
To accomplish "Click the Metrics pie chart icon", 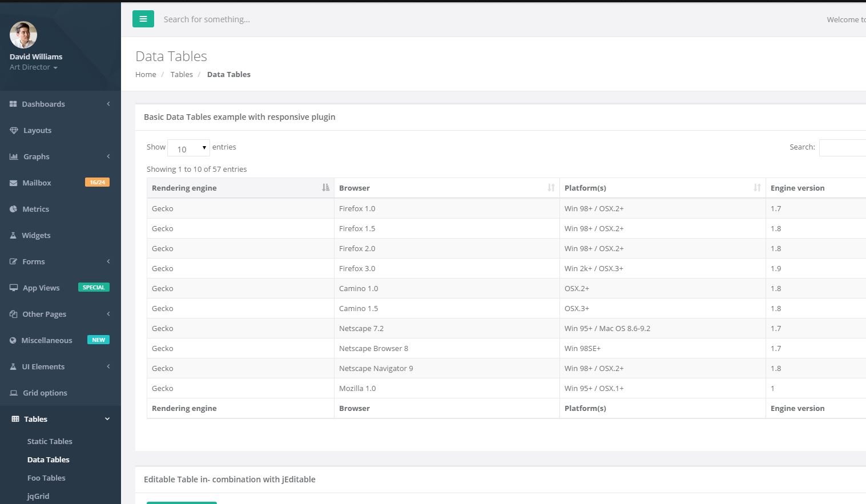I will coord(14,209).
